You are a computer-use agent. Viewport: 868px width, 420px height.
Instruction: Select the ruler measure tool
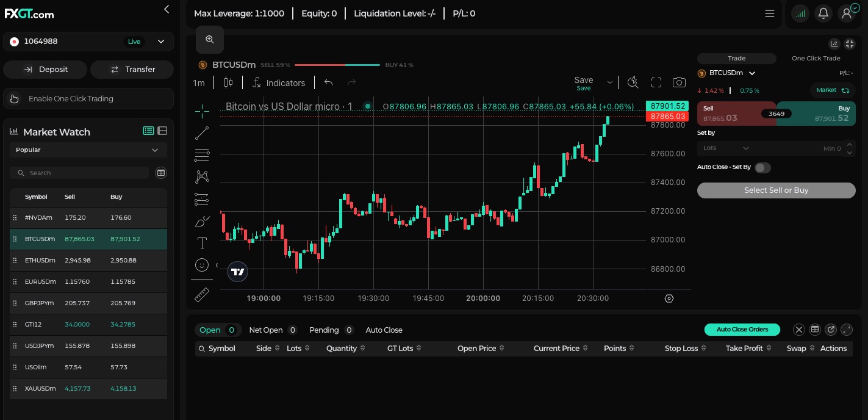(202, 295)
